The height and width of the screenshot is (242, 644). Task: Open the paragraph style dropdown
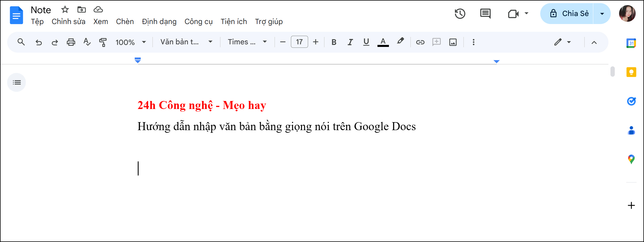pyautogui.click(x=186, y=42)
